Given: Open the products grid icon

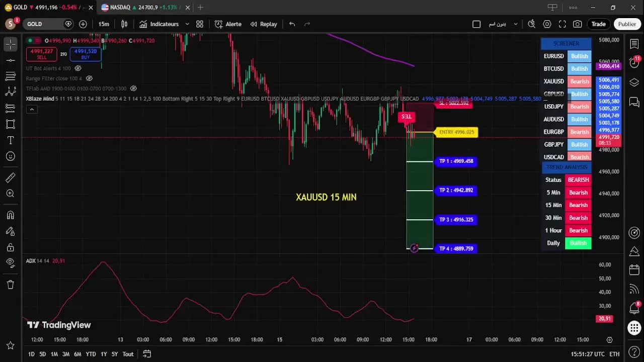Looking at the screenshot, I should [634, 328].
